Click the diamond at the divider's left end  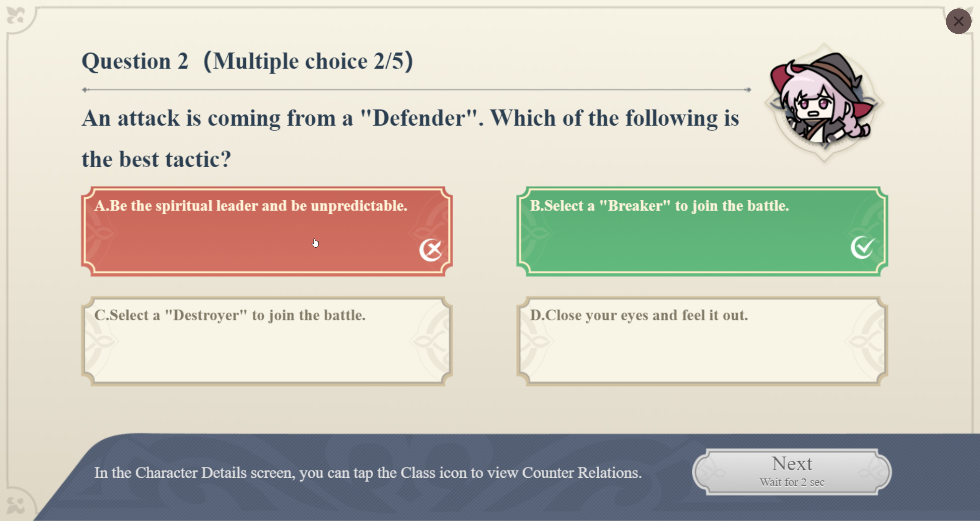tap(85, 90)
